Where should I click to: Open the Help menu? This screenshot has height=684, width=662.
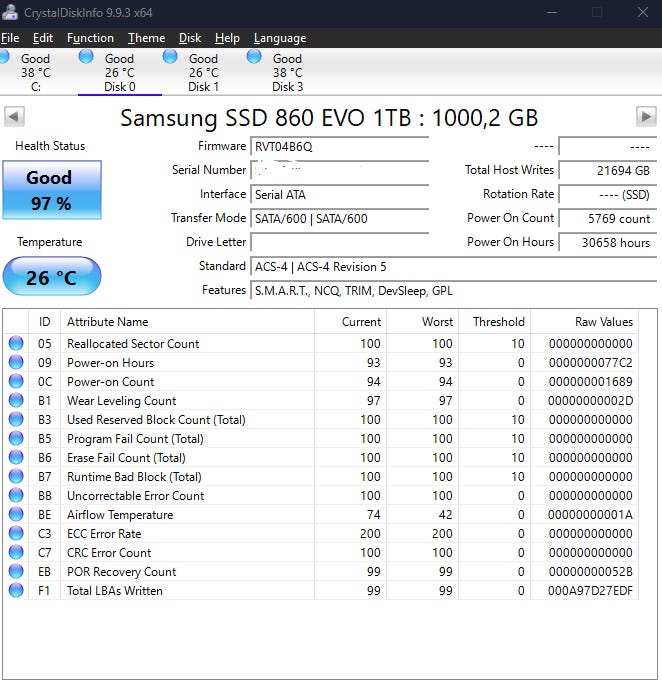tap(227, 38)
